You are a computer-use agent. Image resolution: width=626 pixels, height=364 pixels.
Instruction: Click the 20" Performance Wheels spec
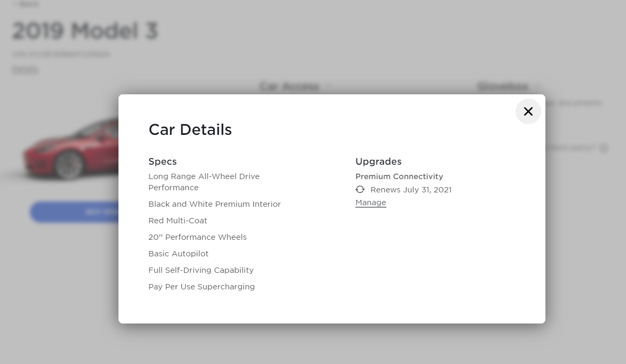click(x=197, y=237)
